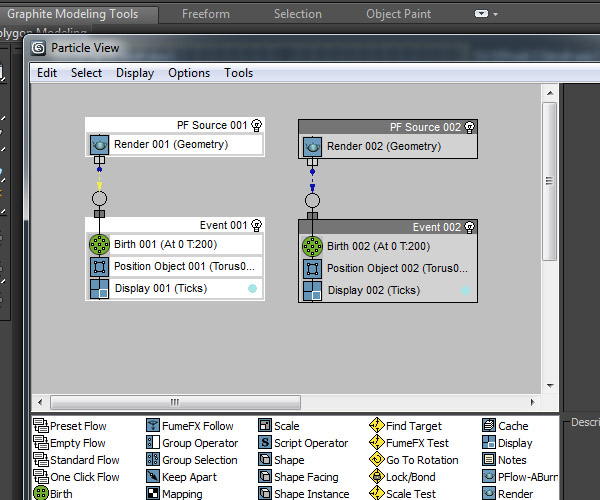Image resolution: width=600 pixels, height=500 pixels.
Task: Click the Event 001 input circle connector
Action: pos(99,199)
